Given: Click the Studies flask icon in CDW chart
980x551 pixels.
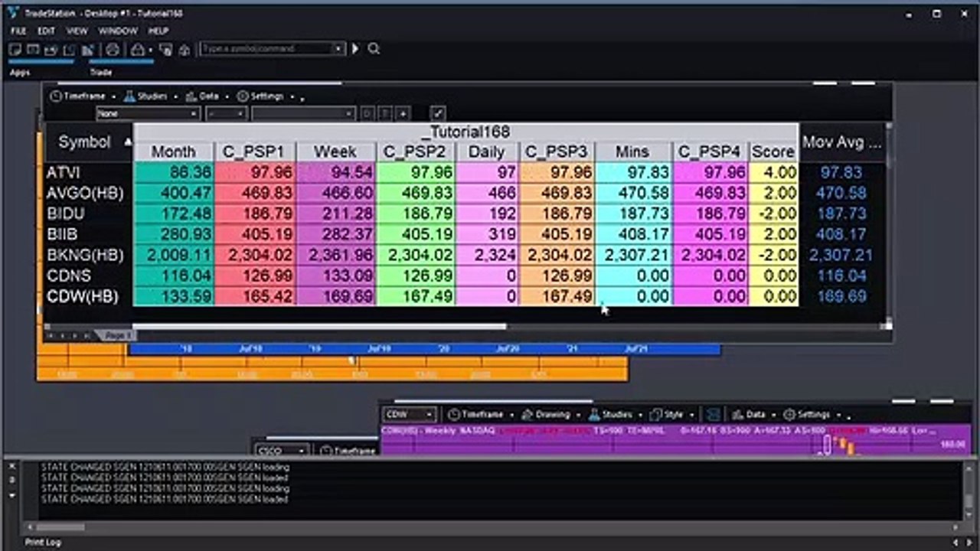Looking at the screenshot, I should [x=594, y=415].
